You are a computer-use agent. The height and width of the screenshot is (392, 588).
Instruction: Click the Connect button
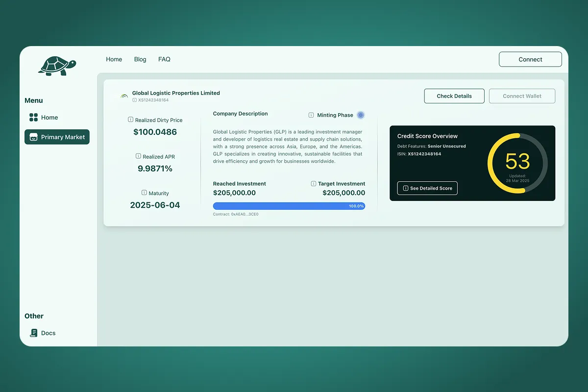[x=530, y=59]
